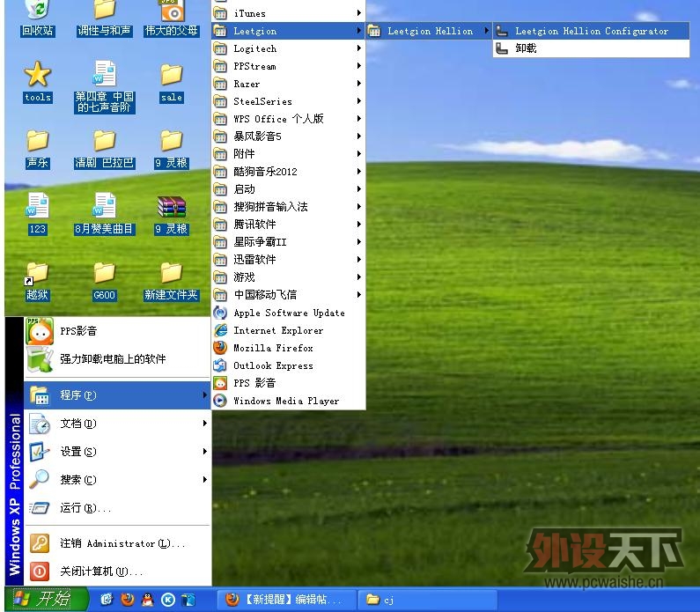Open the 8月赞美曲目 document icon
Screen dimensions: 700x612
tap(105, 213)
